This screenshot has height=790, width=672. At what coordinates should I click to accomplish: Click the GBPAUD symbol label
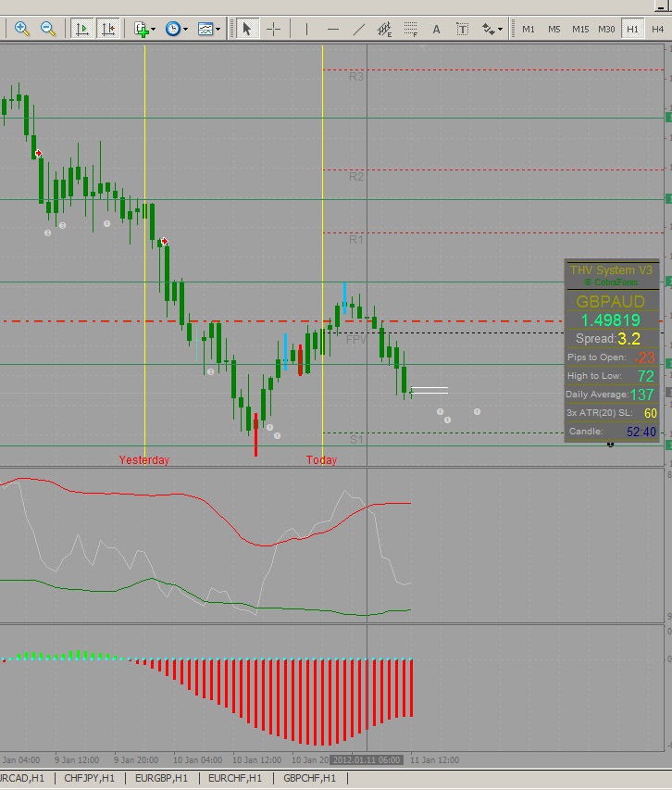point(610,301)
